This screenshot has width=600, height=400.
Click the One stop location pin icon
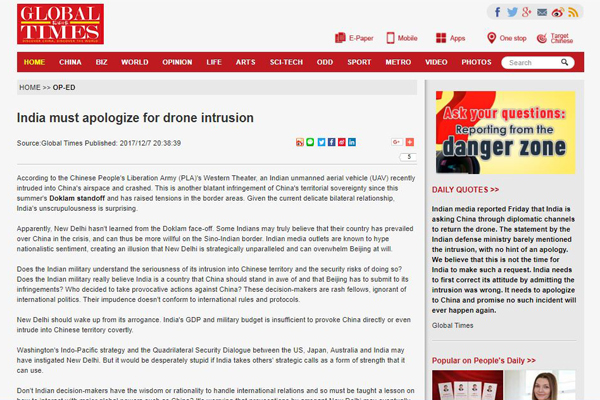[491, 38]
